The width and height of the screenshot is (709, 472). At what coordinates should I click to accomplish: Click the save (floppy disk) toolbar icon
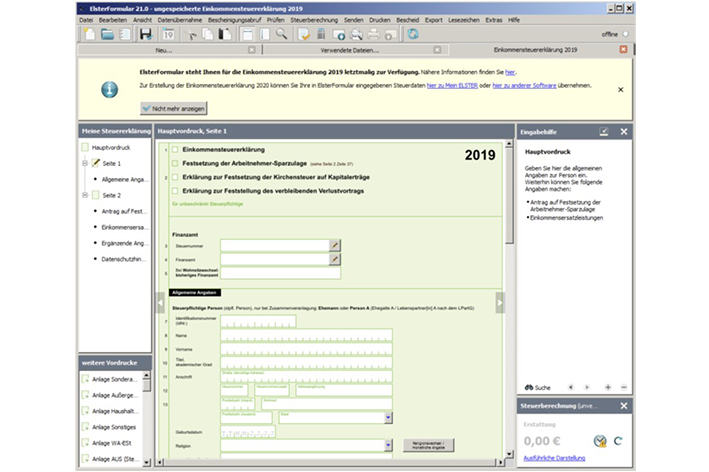pyautogui.click(x=145, y=34)
